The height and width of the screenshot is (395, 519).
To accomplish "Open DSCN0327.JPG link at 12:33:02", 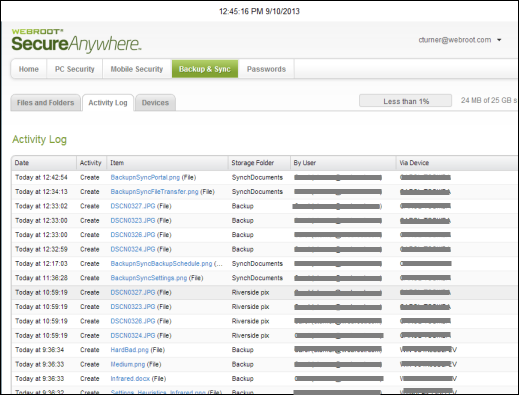I will click(x=133, y=206).
